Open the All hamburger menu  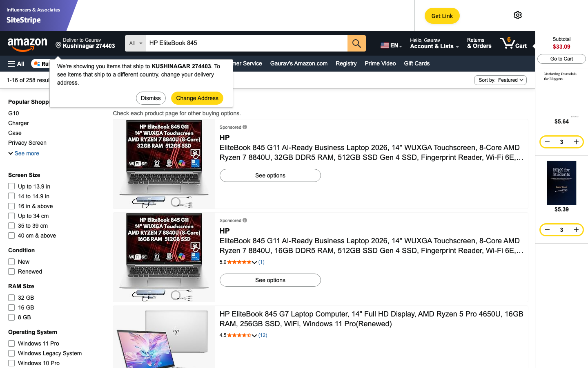16,64
